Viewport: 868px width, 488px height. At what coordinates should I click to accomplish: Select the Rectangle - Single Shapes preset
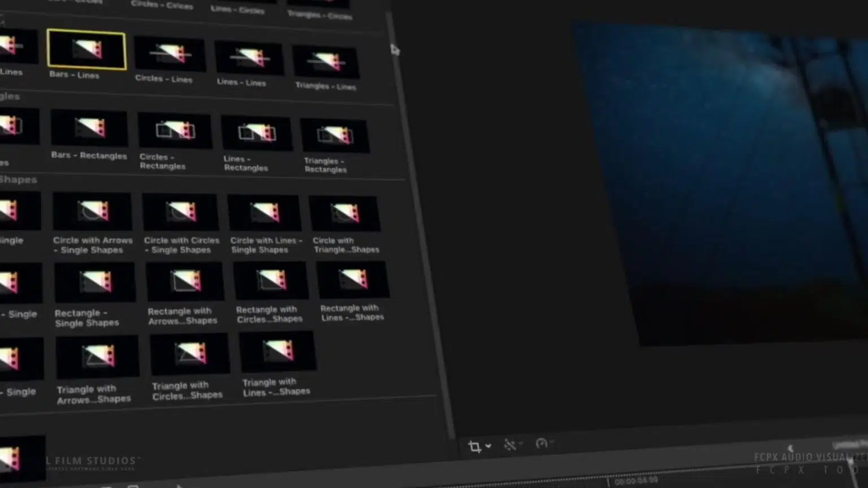point(95,282)
